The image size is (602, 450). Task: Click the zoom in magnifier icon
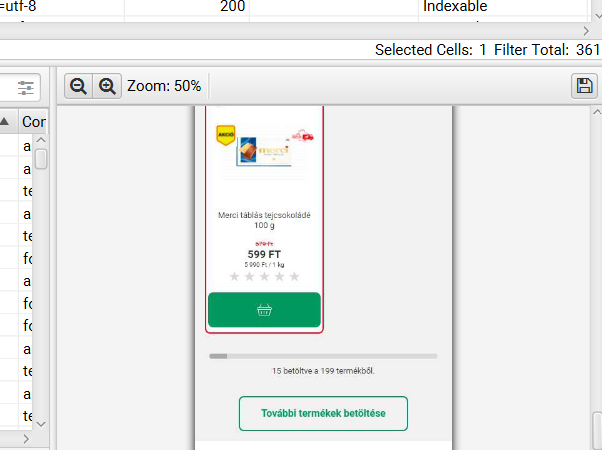107,86
